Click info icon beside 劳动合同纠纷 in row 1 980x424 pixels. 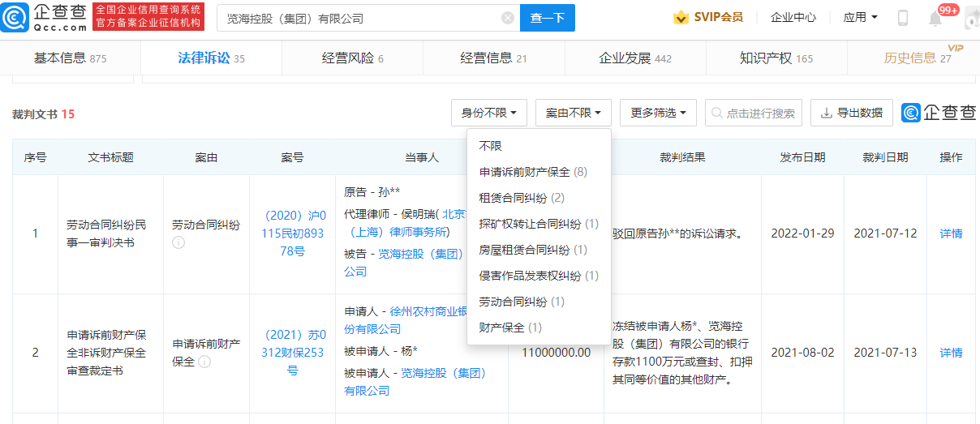178,242
